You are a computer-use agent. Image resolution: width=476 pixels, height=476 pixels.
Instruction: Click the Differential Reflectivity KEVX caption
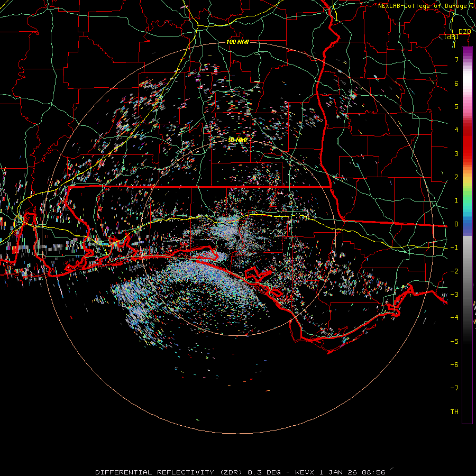240,472
